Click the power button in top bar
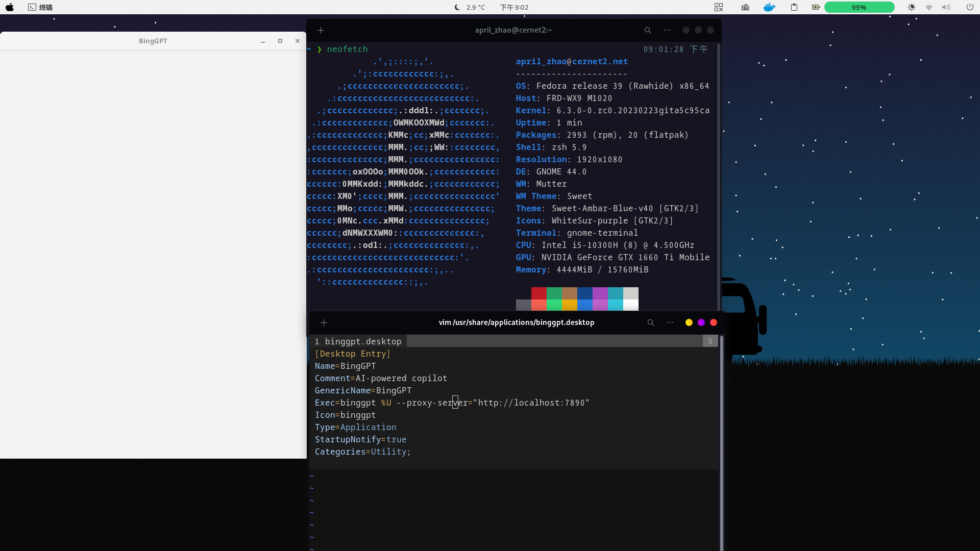 [970, 7]
